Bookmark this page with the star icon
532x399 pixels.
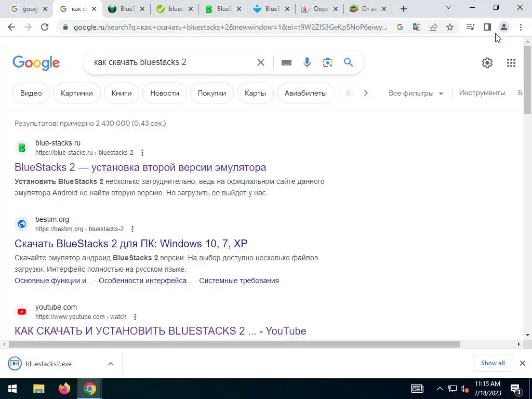450,27
